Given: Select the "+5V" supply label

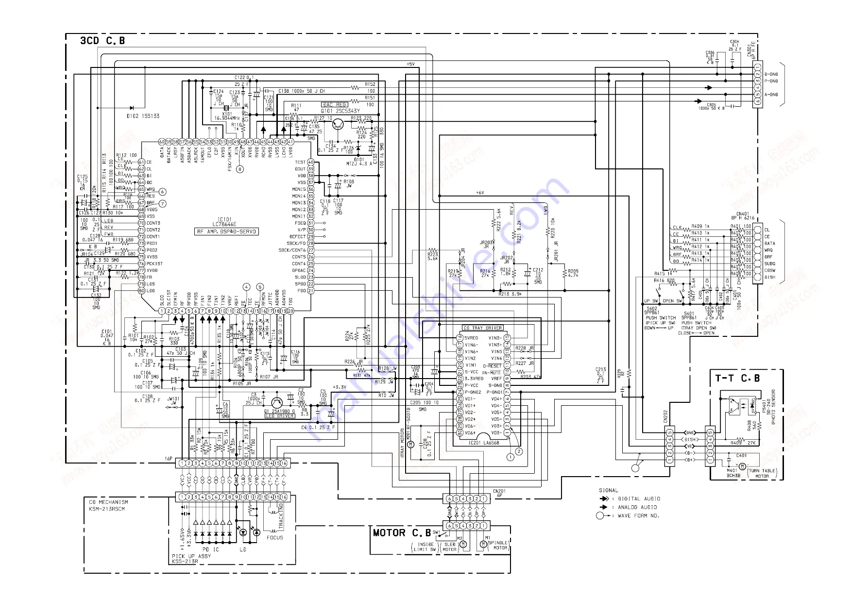Looking at the screenshot, I should click(410, 64).
